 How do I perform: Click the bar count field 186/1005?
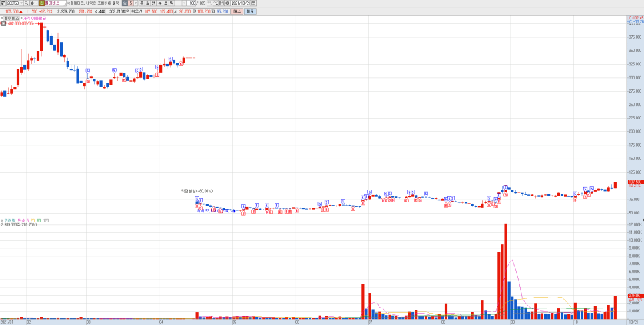[196, 3]
